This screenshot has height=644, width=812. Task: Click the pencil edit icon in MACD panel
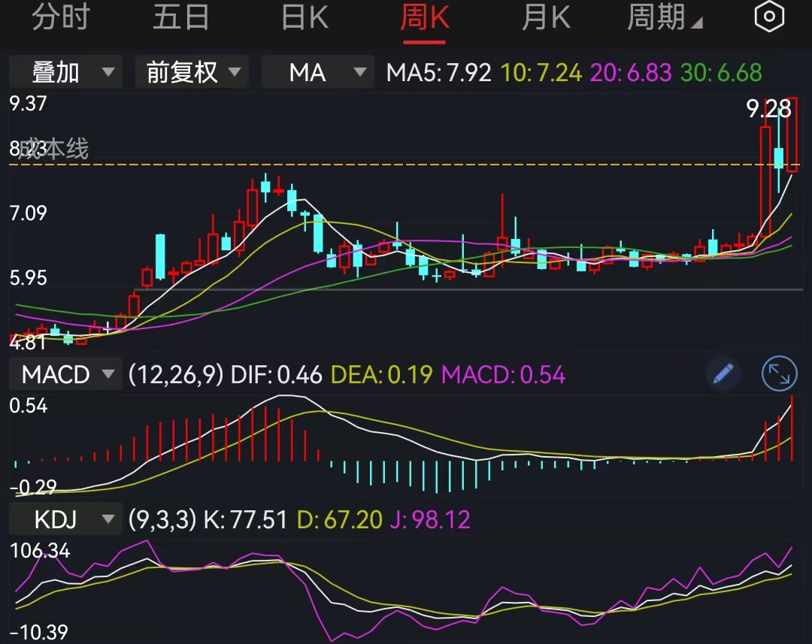[723, 373]
